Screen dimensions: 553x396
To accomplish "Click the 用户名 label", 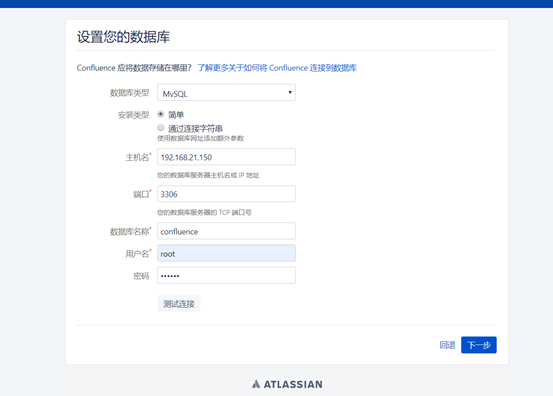I will (x=137, y=254).
